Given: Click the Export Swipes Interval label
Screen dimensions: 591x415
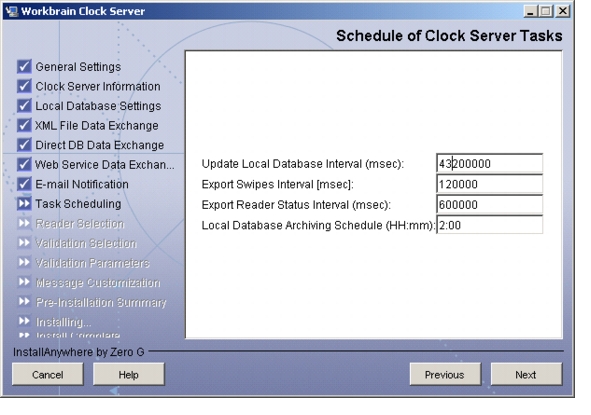Looking at the screenshot, I should (278, 184).
